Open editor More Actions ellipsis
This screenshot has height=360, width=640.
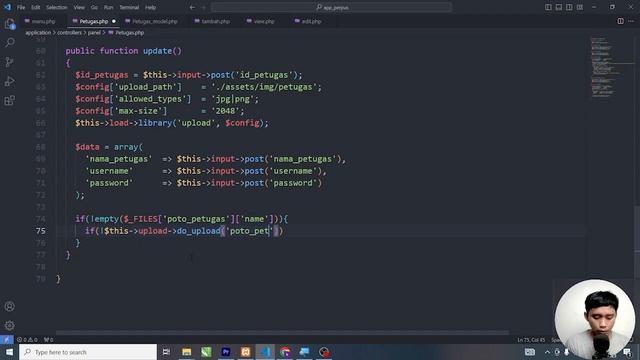point(631,21)
